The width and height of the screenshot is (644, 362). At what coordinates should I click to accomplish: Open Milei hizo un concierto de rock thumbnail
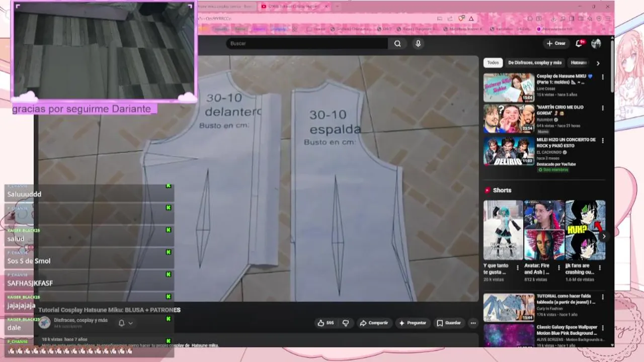(x=509, y=151)
